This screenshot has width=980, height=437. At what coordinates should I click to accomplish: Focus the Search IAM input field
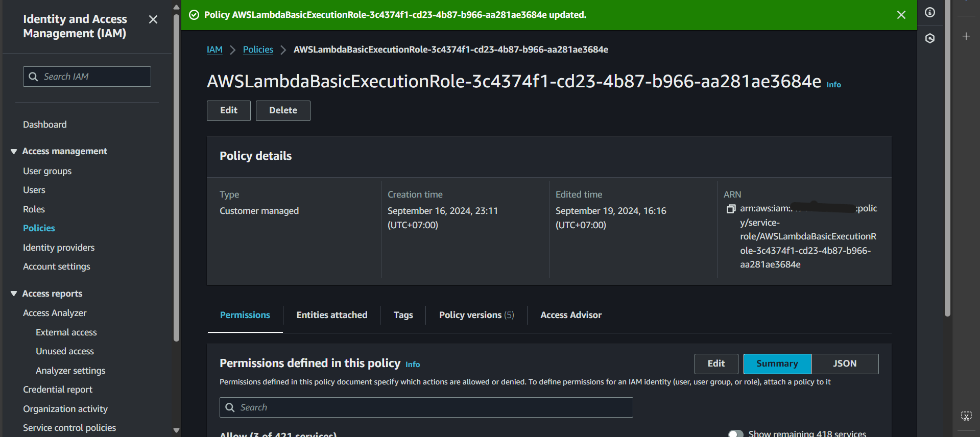(87, 77)
